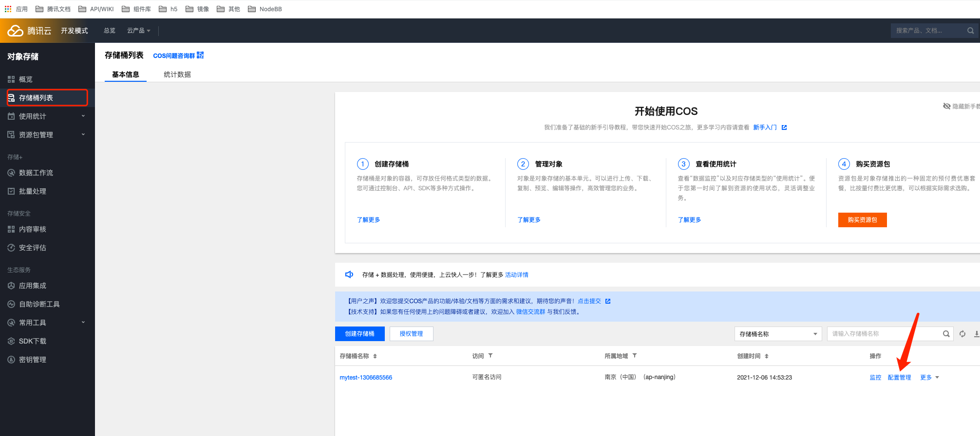Click the 应用集成 sidebar icon

(x=11, y=286)
